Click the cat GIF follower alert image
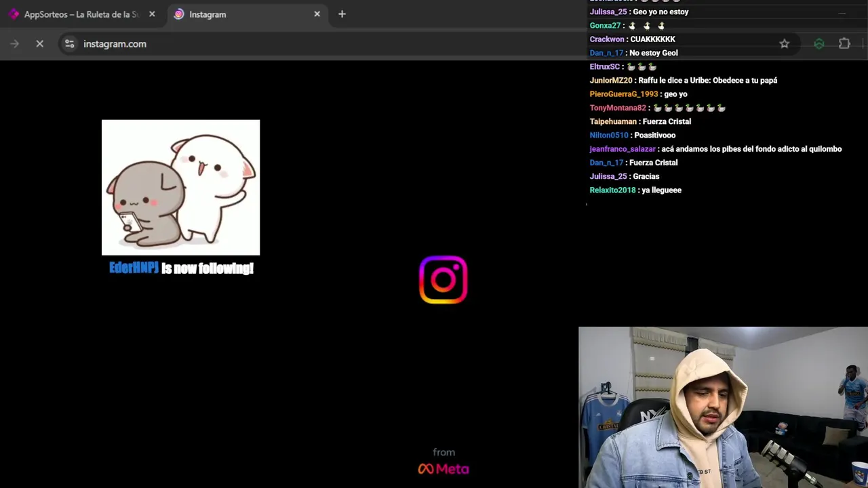 (x=180, y=187)
